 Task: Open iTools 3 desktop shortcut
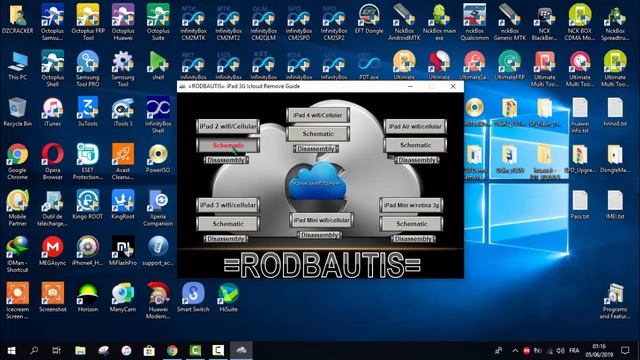click(x=123, y=112)
